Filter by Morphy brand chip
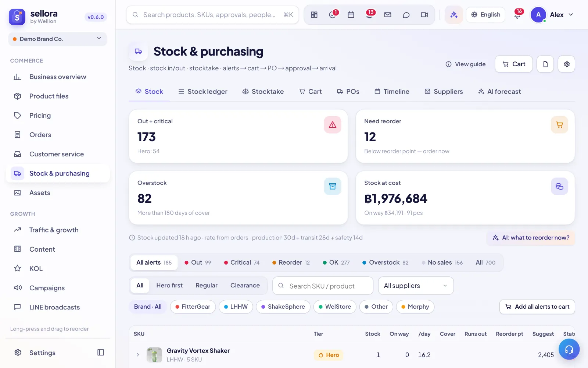This screenshot has width=588, height=368. 415,307
